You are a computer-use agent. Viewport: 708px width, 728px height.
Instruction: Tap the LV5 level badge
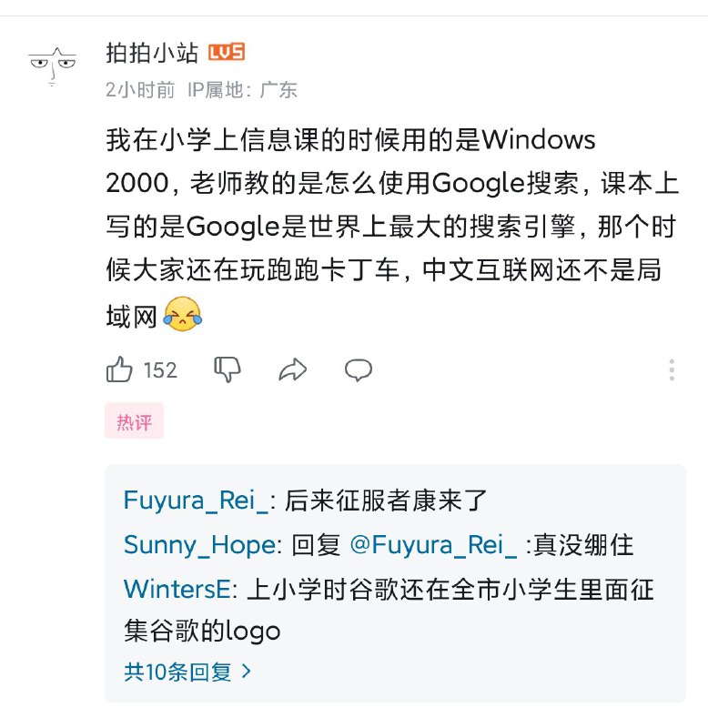226,53
